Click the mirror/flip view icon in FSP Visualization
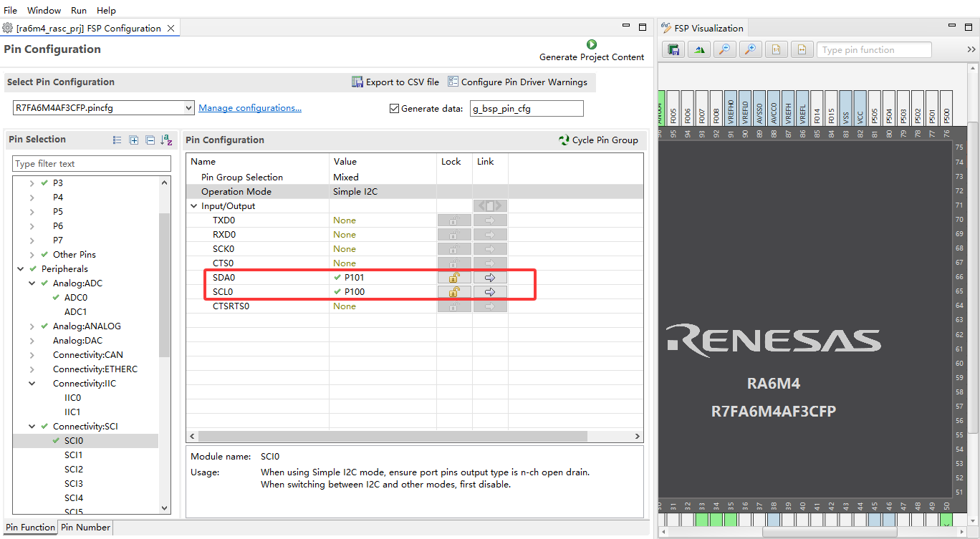This screenshot has height=539, width=980. pyautogui.click(x=699, y=49)
